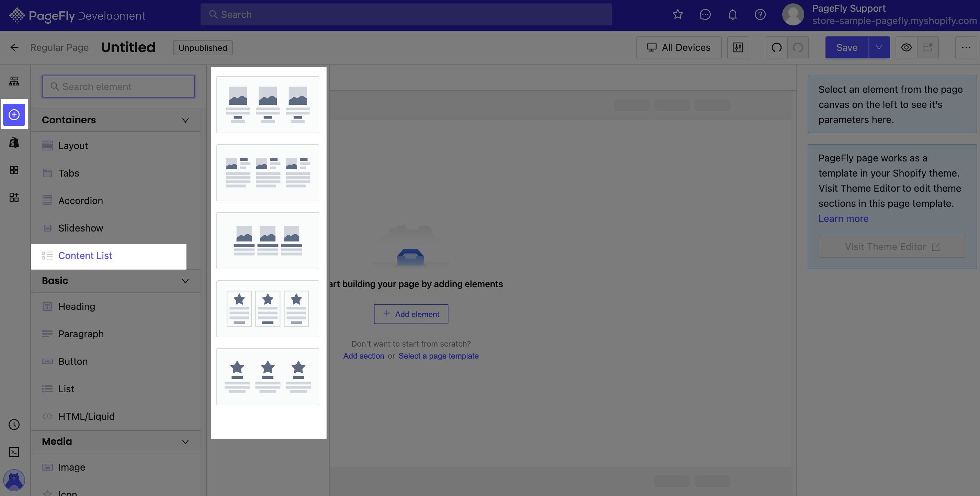This screenshot has width=980, height=496.
Task: Open the page settings sliders icon
Action: (x=738, y=48)
